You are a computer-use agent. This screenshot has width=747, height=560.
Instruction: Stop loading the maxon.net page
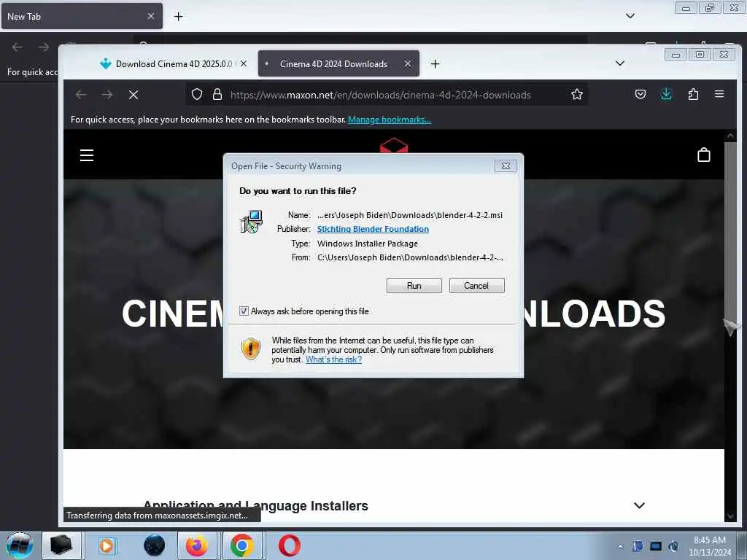133,95
